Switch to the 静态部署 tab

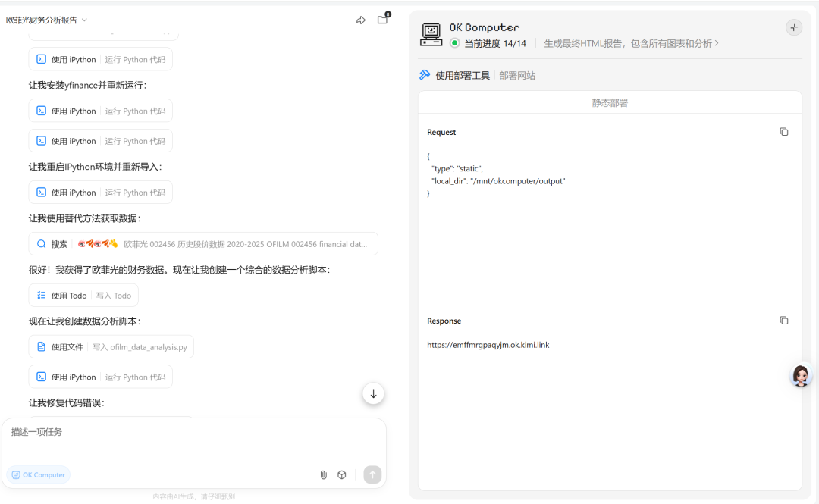click(x=610, y=102)
